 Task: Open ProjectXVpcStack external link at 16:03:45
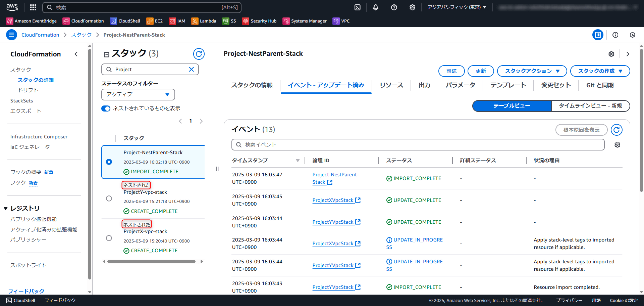point(358,200)
